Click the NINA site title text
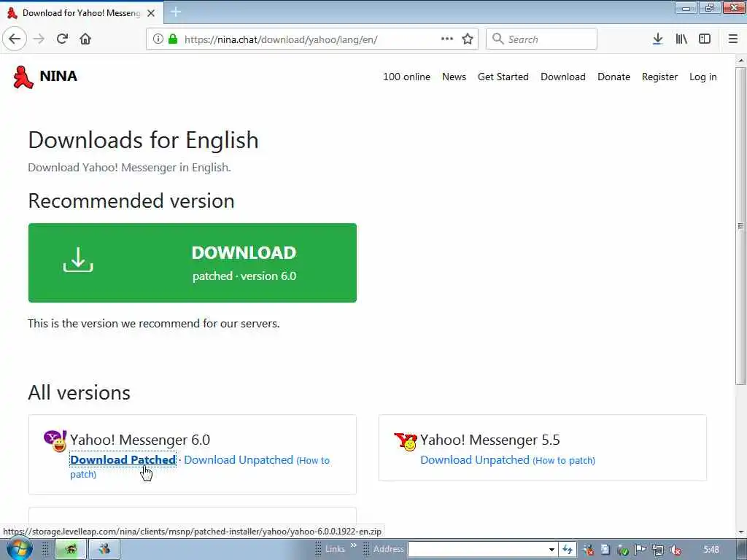The width and height of the screenshot is (747, 560). pos(58,76)
